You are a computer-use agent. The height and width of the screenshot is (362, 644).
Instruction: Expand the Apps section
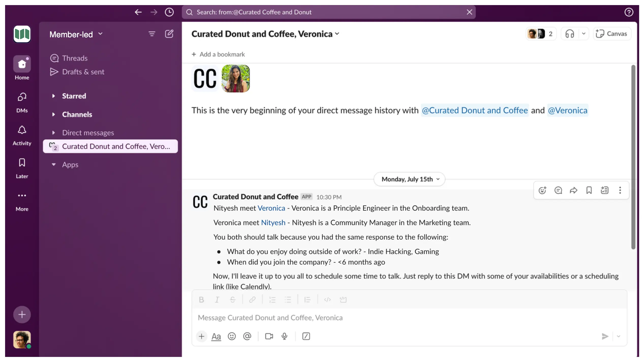53,164
